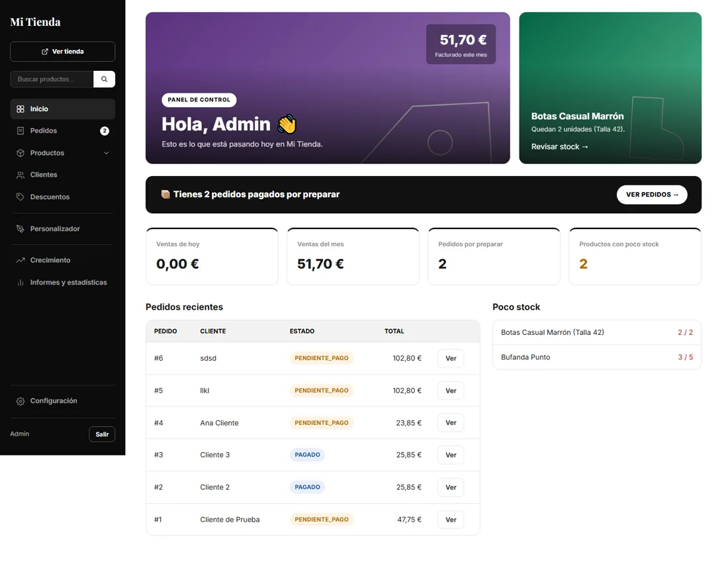The image size is (728, 566).
Task: Click the VER PEDIDOS button
Action: point(652,195)
